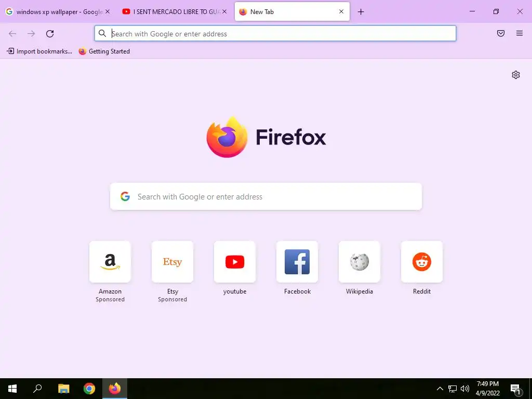532x399 pixels.
Task: Close the New Tab tab
Action: 341,11
